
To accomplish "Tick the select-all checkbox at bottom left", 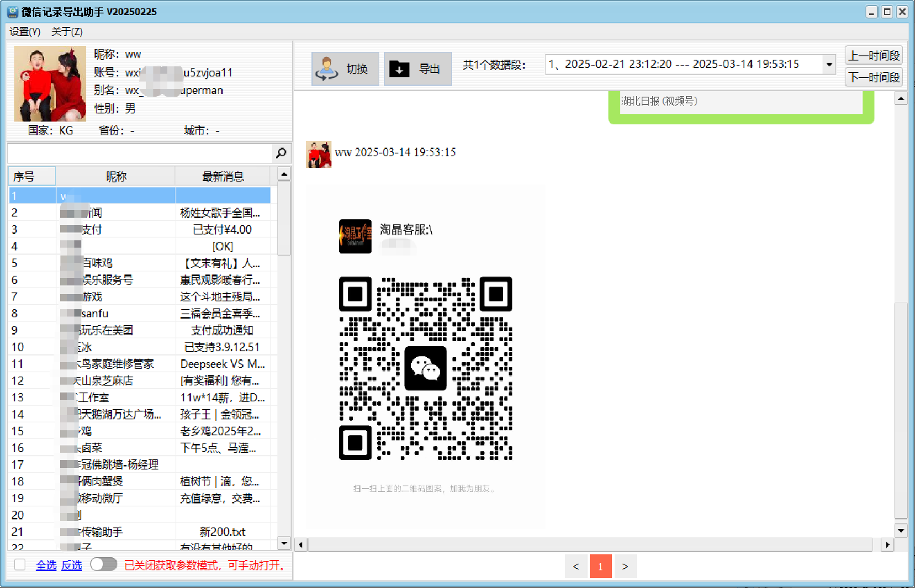I will click(x=20, y=564).
